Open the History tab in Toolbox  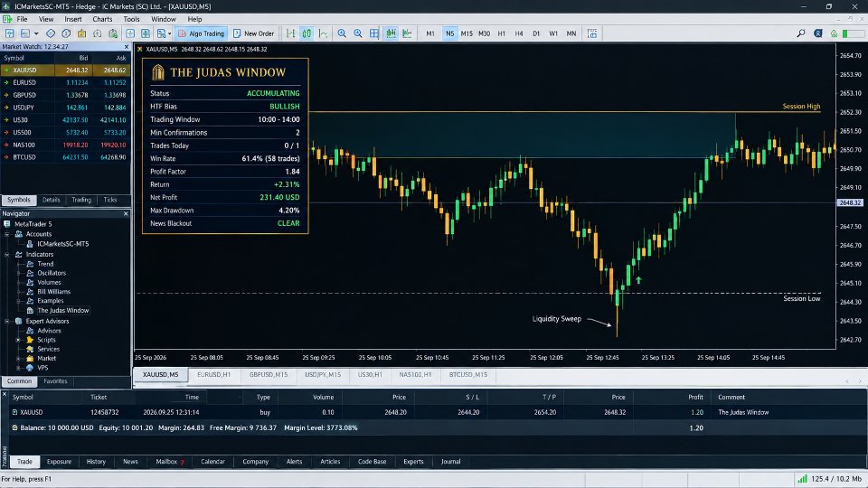coord(96,462)
